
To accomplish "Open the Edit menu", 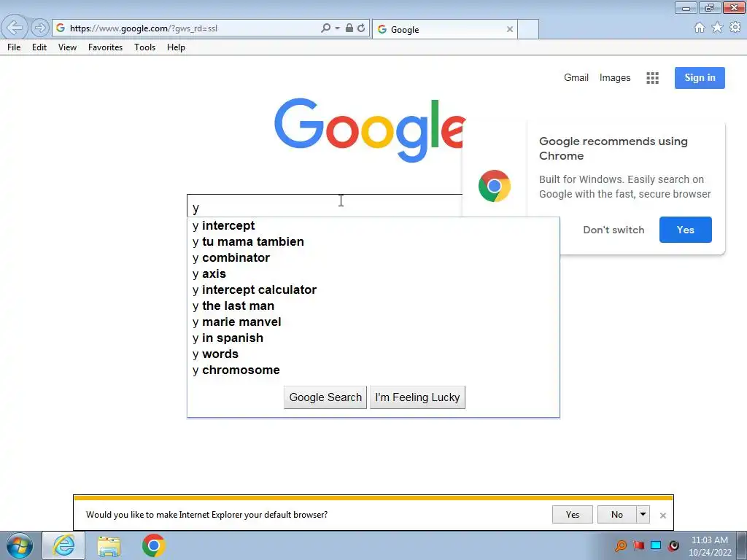I will pyautogui.click(x=39, y=47).
